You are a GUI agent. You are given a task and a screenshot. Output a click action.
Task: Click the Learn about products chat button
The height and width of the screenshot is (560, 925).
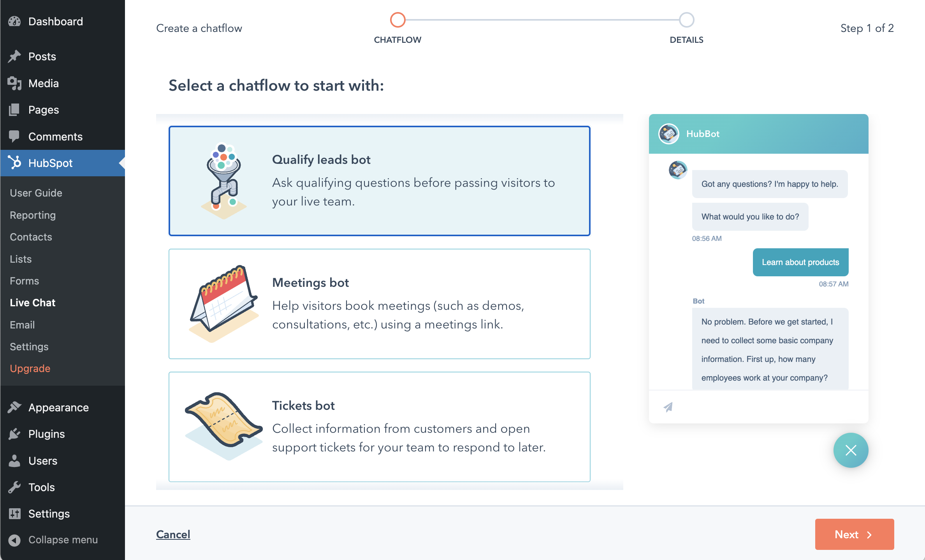(x=800, y=262)
